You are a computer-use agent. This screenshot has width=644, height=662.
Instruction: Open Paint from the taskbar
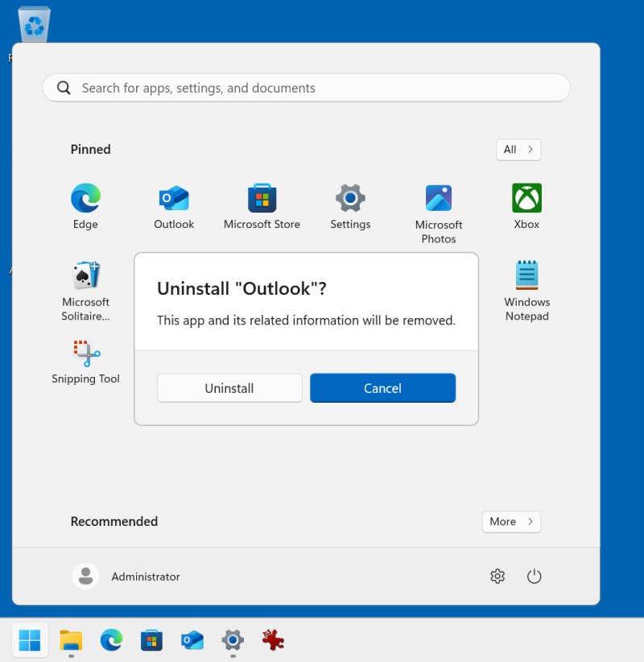coord(272,640)
